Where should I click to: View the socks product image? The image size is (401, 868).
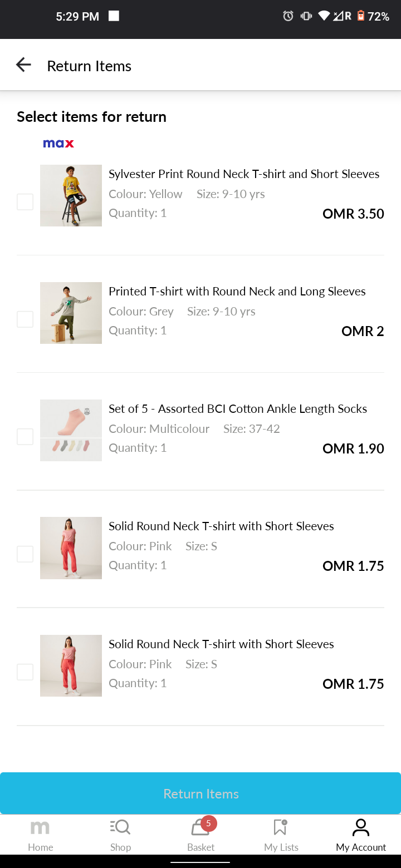(71, 430)
